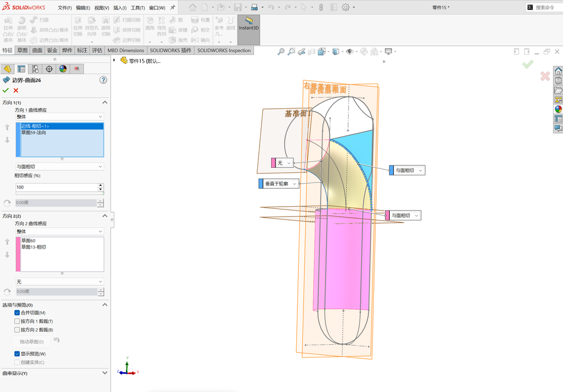
Task: Click the help question mark for boundary surface
Action: tap(103, 80)
